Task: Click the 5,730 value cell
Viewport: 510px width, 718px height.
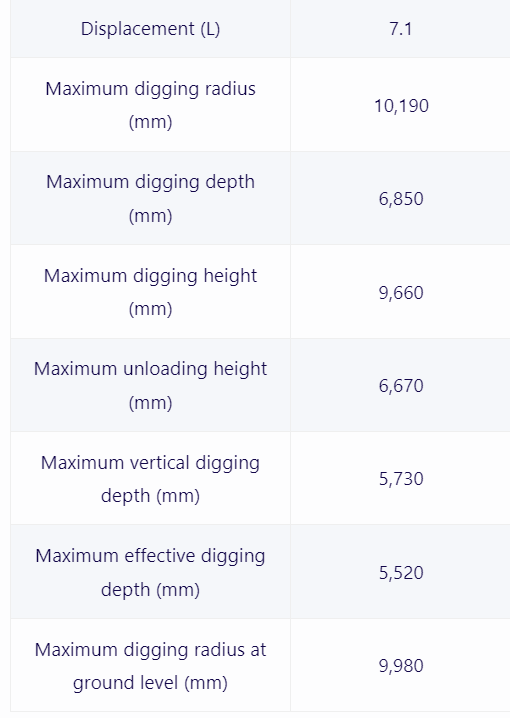Action: (401, 479)
